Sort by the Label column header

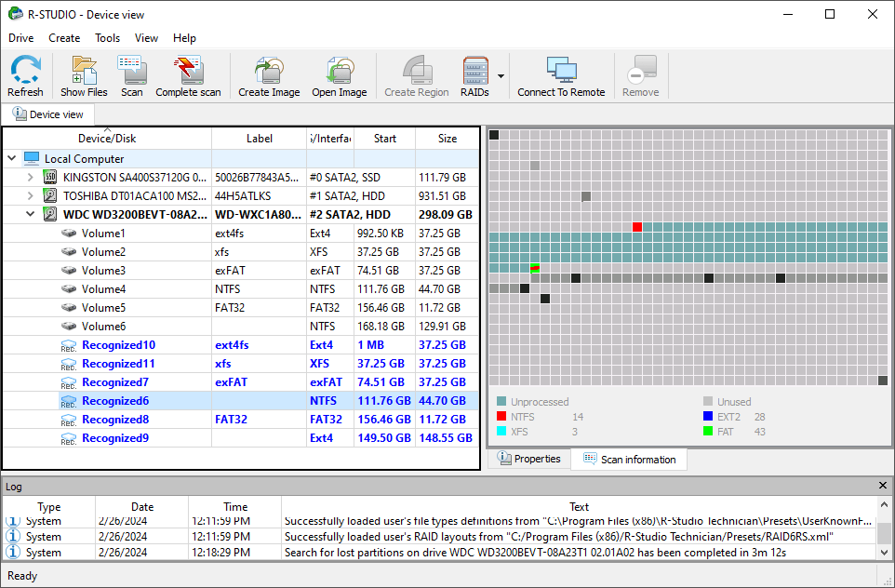click(x=260, y=138)
